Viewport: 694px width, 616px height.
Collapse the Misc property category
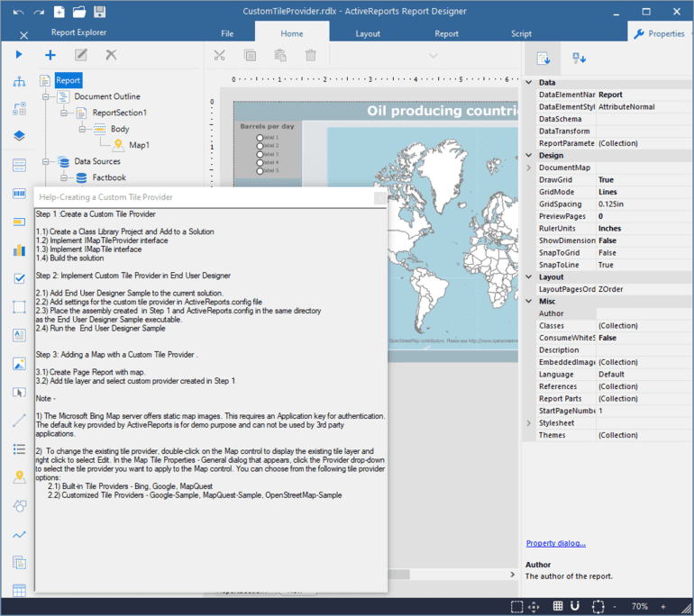[x=528, y=301]
